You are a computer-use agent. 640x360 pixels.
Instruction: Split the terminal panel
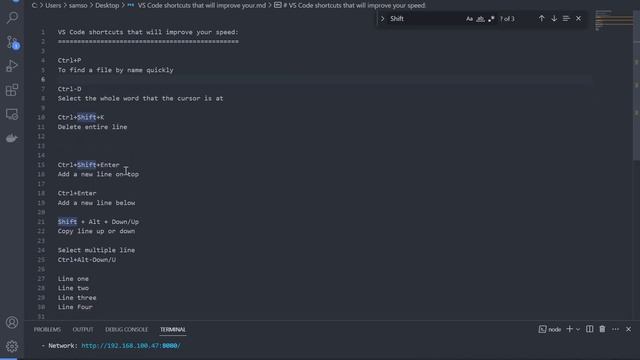589,329
